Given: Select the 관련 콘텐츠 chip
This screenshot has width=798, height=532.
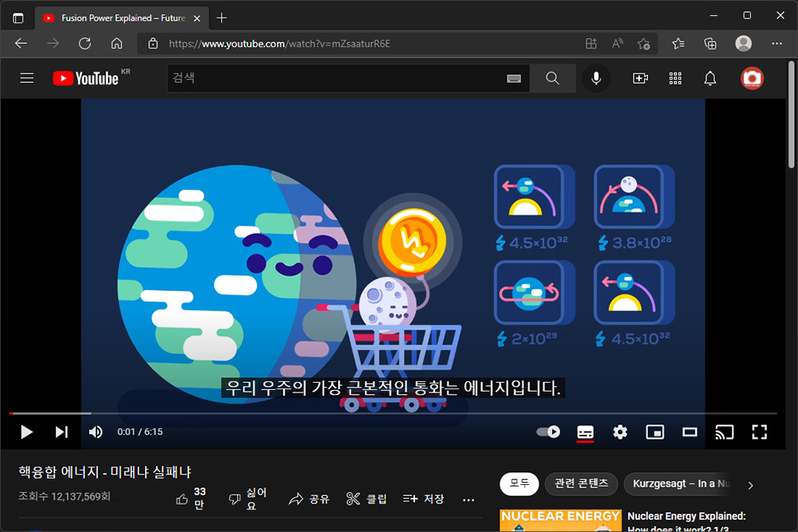Looking at the screenshot, I should point(581,483).
